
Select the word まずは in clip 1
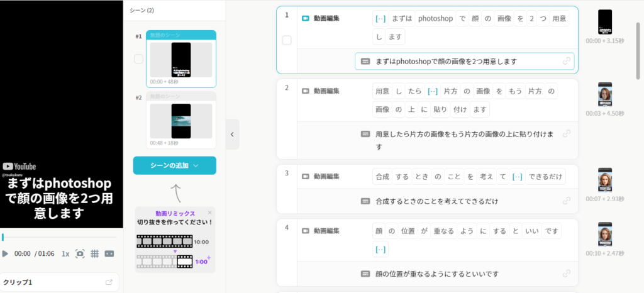tap(401, 18)
